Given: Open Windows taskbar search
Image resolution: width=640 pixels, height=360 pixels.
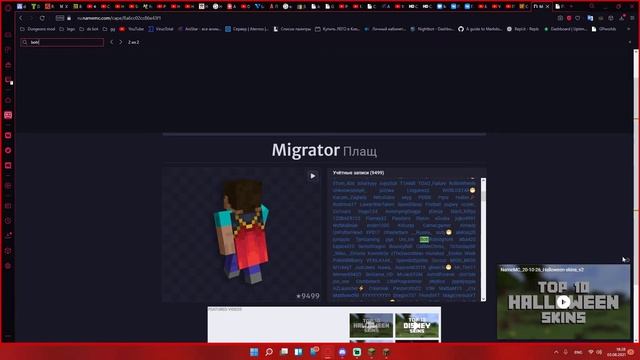Looking at the screenshot, I should click(269, 352).
